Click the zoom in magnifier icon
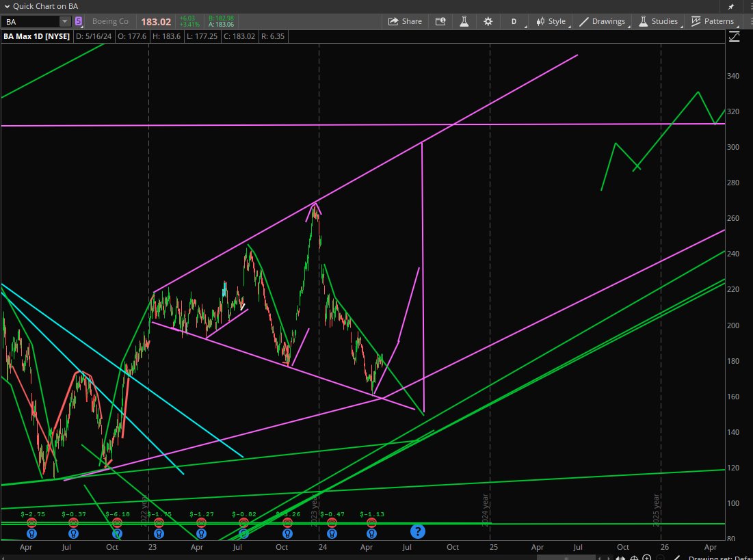Viewport: 753px width, 560px height. point(646,557)
